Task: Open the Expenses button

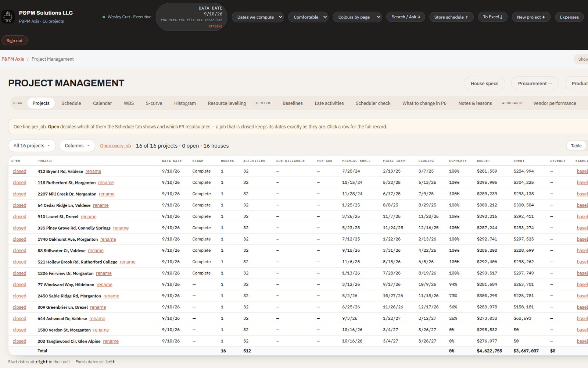Action: pos(569,17)
